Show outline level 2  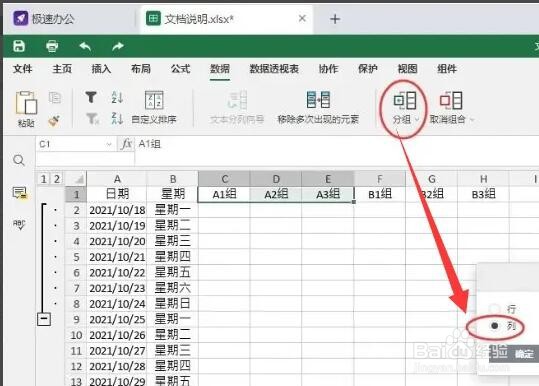pyautogui.click(x=57, y=179)
